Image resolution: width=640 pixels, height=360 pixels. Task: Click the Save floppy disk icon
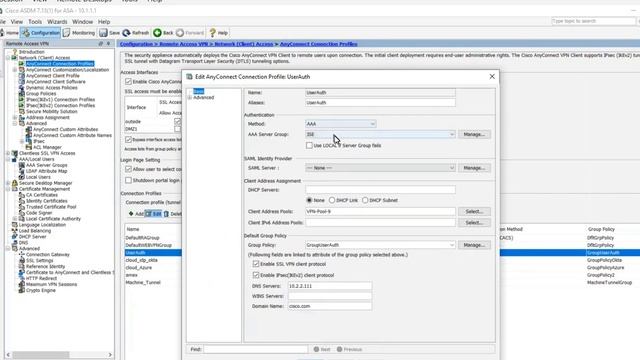[x=103, y=33]
